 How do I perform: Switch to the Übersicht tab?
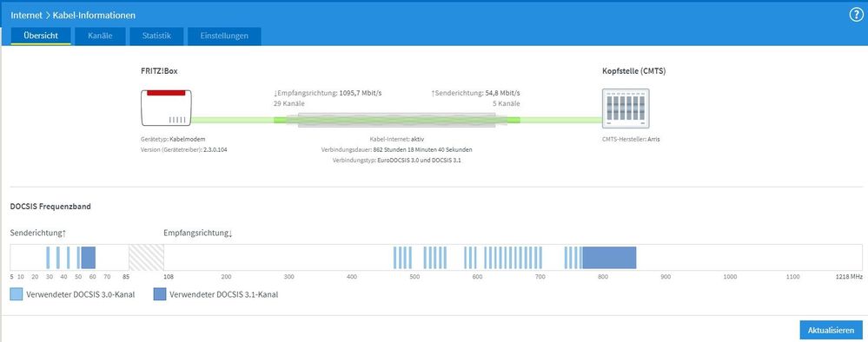point(41,36)
